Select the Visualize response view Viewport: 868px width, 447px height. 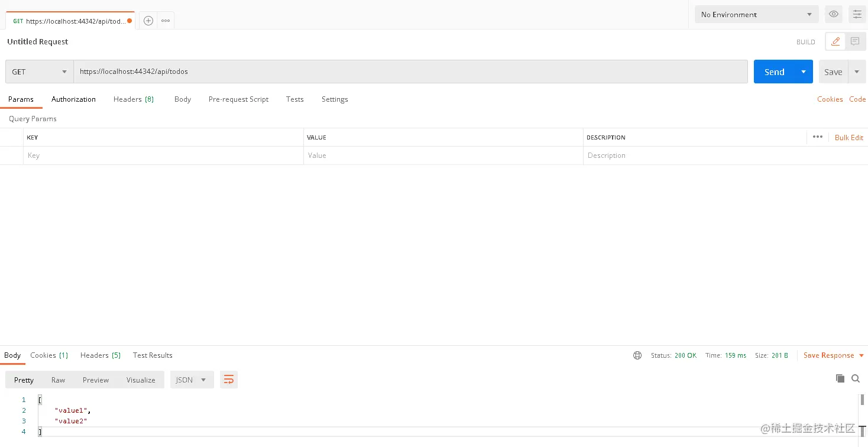click(141, 380)
